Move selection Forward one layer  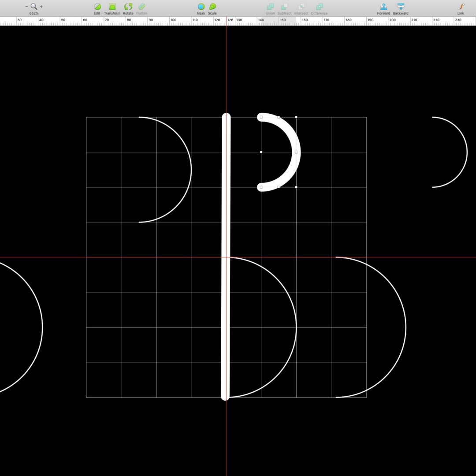coord(383,7)
